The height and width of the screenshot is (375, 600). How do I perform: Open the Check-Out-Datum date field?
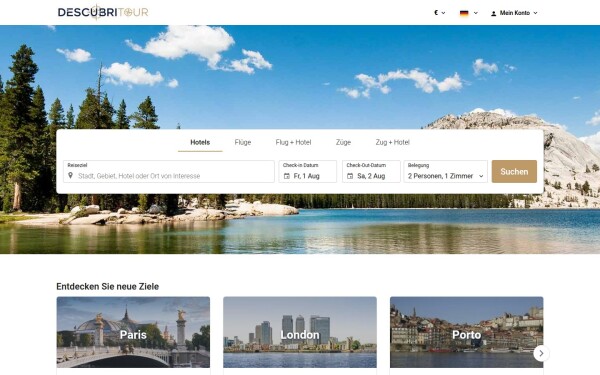pos(371,171)
